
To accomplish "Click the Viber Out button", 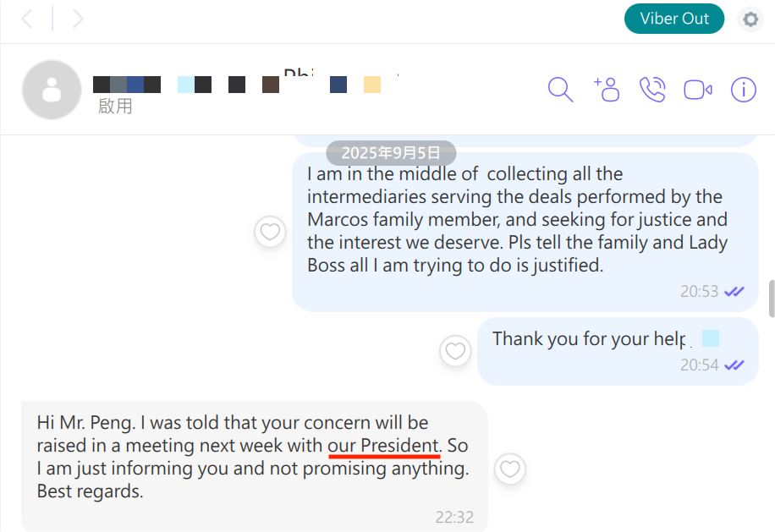I will click(x=674, y=19).
